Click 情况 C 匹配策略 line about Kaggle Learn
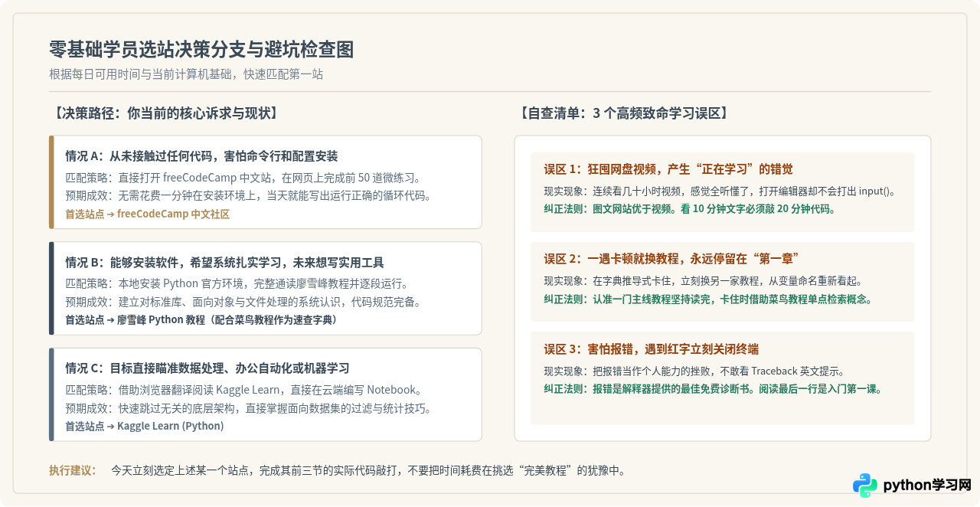Viewport: 980px width, 507px height. pyautogui.click(x=243, y=390)
